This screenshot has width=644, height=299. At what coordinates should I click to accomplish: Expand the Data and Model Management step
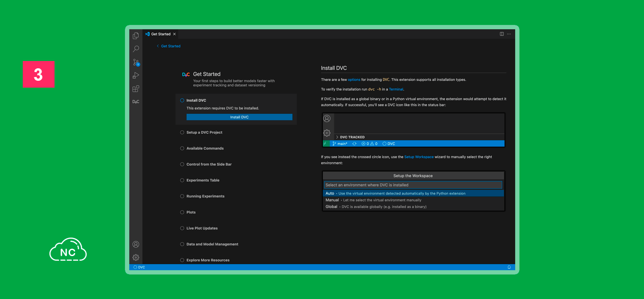212,244
